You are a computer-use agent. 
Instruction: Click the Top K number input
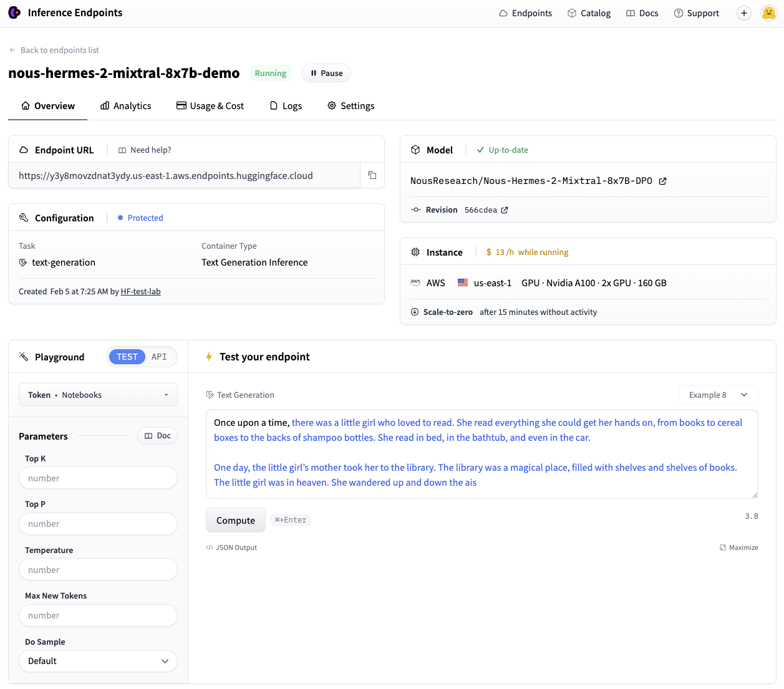pos(97,478)
